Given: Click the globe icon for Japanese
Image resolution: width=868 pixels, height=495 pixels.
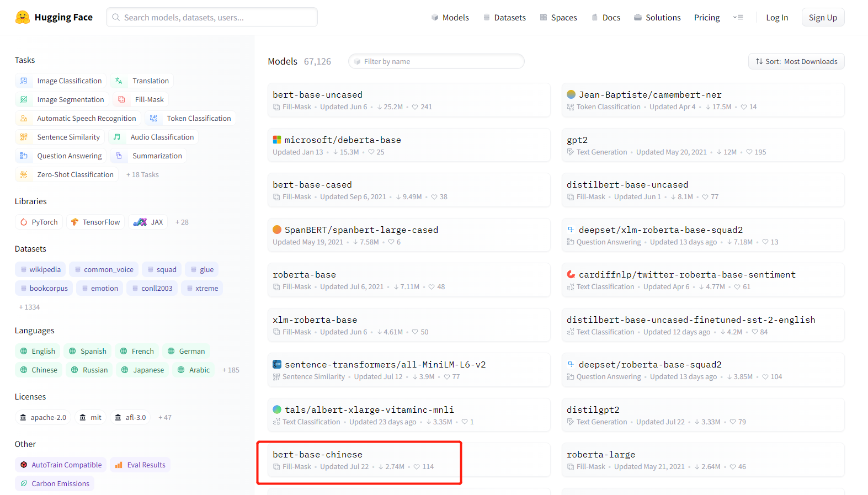Looking at the screenshot, I should click(x=125, y=370).
